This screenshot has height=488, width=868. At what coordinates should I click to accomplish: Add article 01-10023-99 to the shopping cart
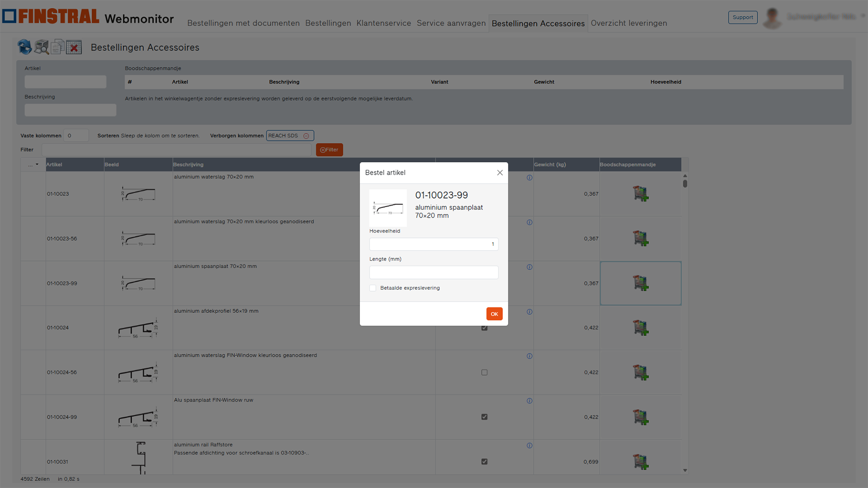pyautogui.click(x=640, y=283)
